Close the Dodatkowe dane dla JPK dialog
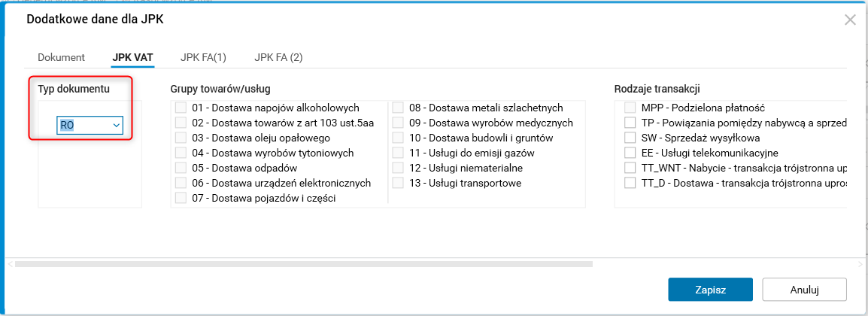 point(850,20)
